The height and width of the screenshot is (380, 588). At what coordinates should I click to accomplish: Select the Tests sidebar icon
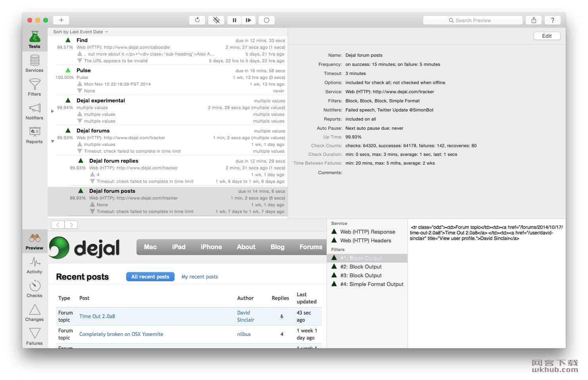(x=35, y=40)
